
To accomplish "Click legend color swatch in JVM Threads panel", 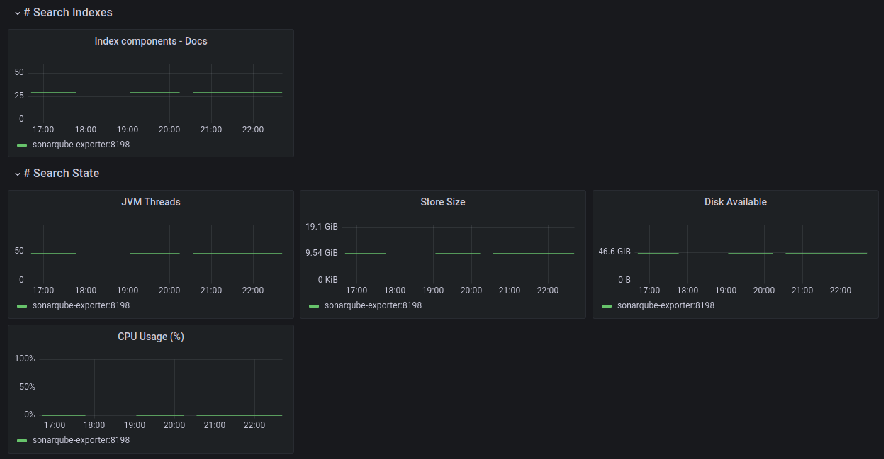I will (x=22, y=305).
